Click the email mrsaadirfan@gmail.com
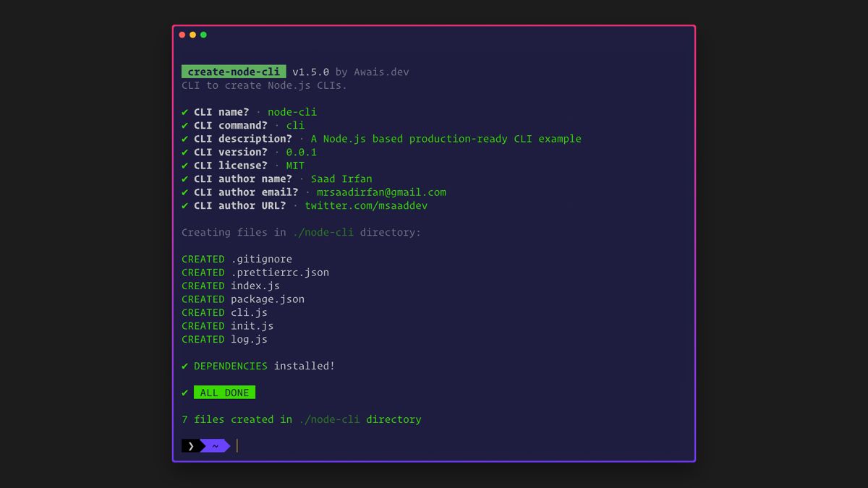The height and width of the screenshot is (488, 868). (381, 192)
